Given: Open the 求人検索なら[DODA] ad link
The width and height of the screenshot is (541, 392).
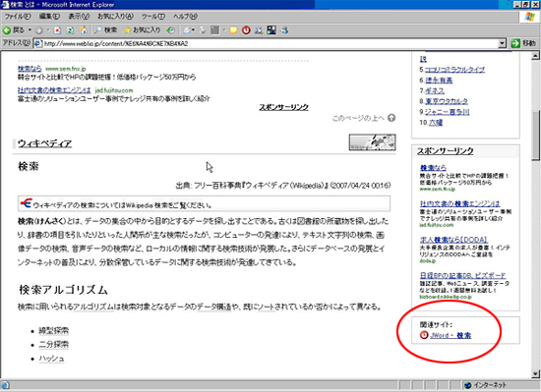Looking at the screenshot, I should click(x=453, y=240).
